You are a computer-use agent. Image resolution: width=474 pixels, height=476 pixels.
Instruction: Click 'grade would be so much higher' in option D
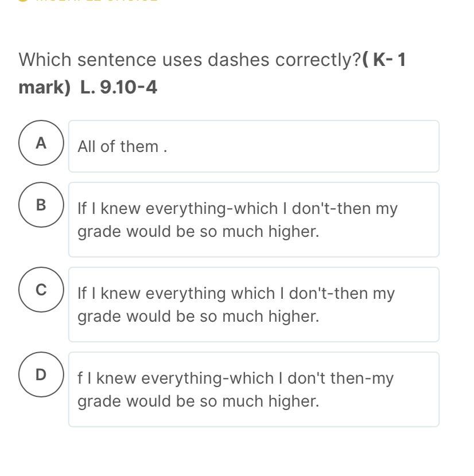[x=198, y=401]
